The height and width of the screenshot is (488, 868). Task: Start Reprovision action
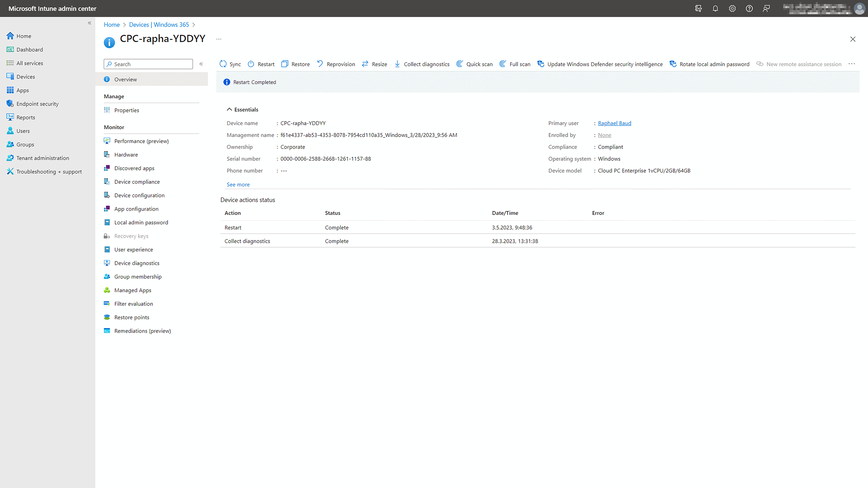tap(336, 64)
